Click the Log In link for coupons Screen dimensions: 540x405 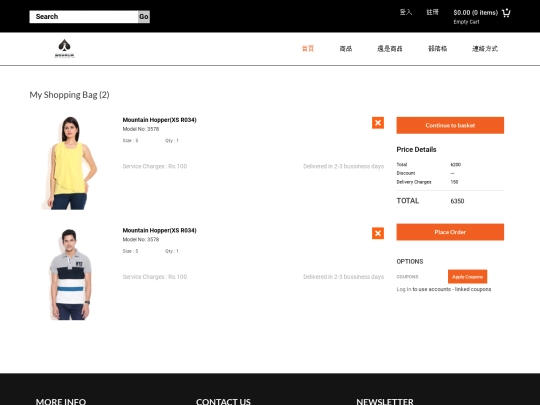pos(404,289)
